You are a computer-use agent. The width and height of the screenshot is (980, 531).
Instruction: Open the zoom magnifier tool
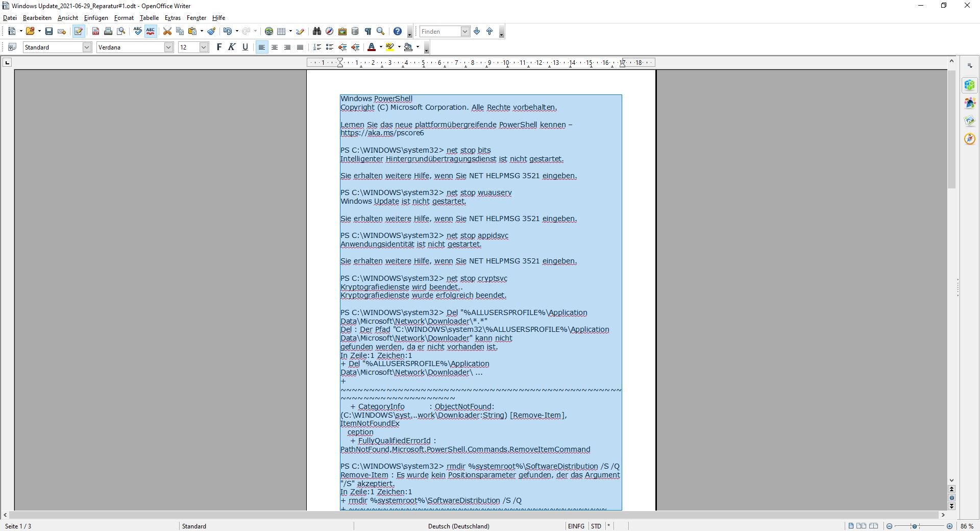(x=380, y=32)
